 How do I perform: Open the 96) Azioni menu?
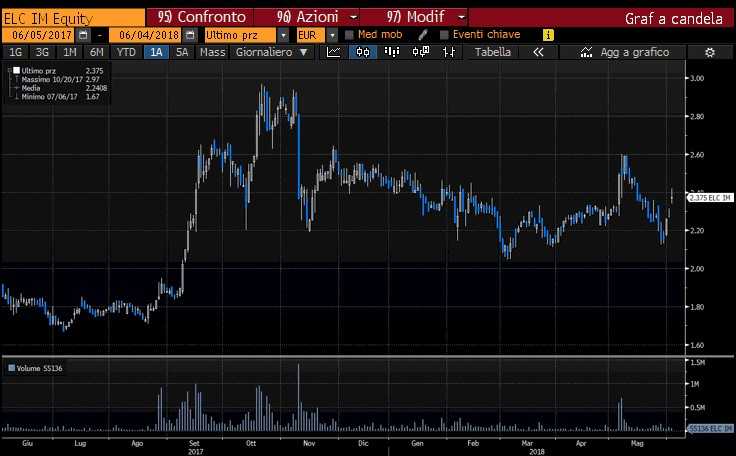307,17
